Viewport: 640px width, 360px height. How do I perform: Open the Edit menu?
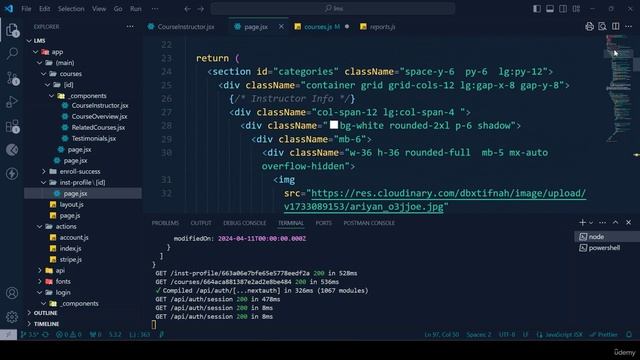pos(44,9)
